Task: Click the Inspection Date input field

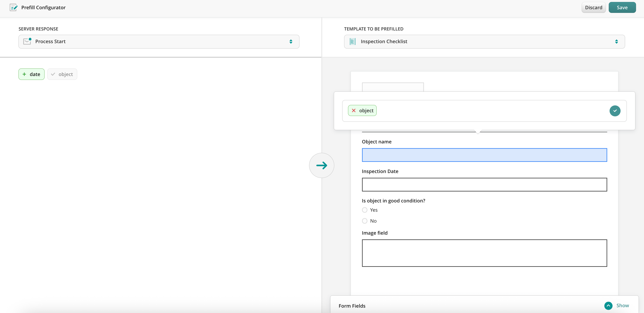Action: coord(484,185)
